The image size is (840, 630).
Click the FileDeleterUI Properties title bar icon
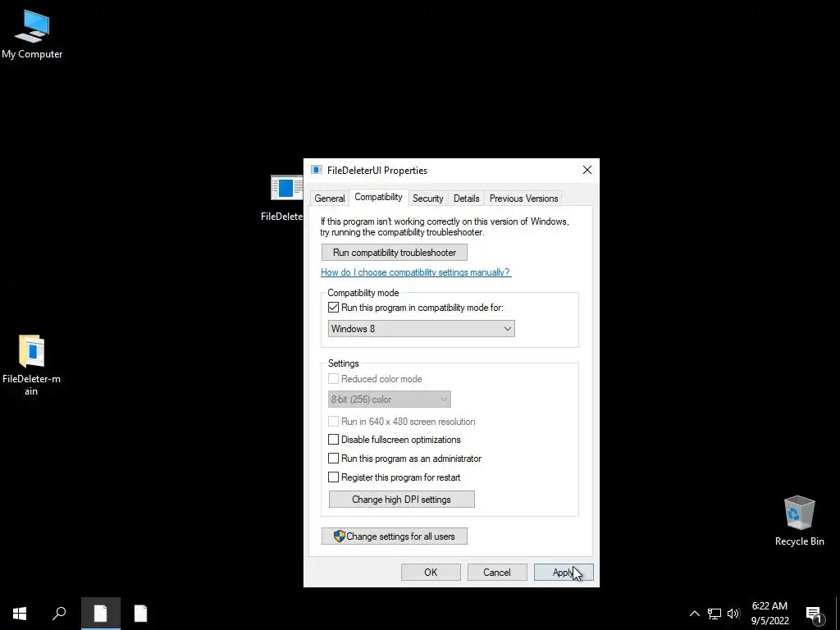pos(317,170)
